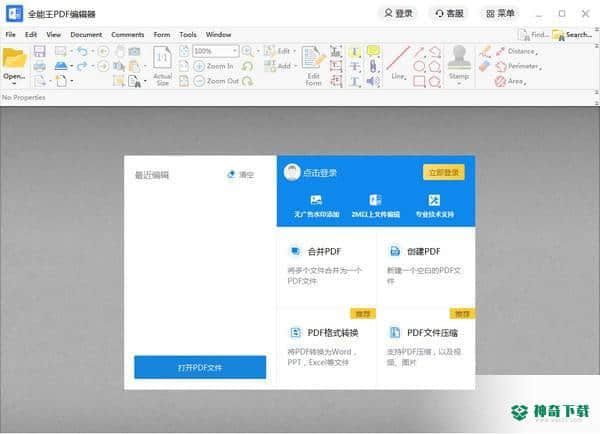The image size is (600, 434).
Task: Select the Underline text tool
Action: (355, 81)
